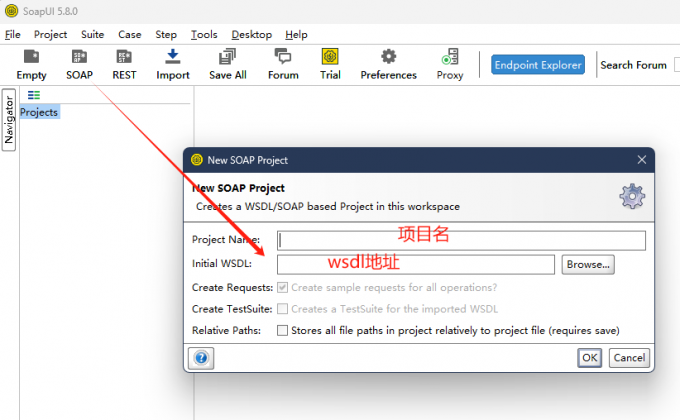
Task: Focus the Project Name input field
Action: 461,240
